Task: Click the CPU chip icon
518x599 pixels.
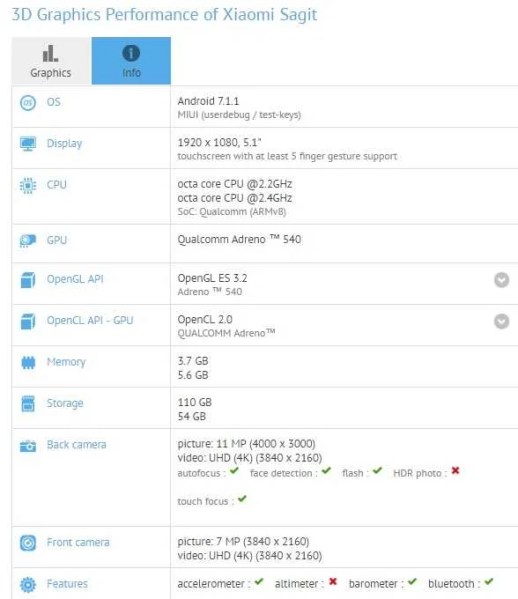Action: [x=28, y=186]
